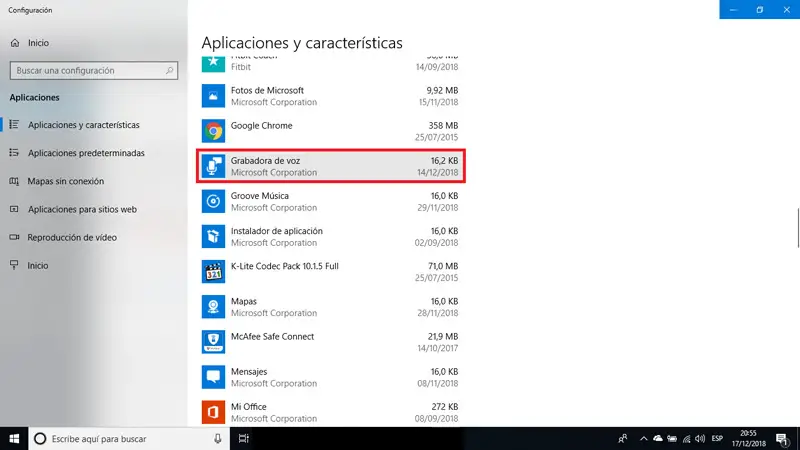Click the Mi Office app icon
The height and width of the screenshot is (450, 800).
(x=213, y=412)
